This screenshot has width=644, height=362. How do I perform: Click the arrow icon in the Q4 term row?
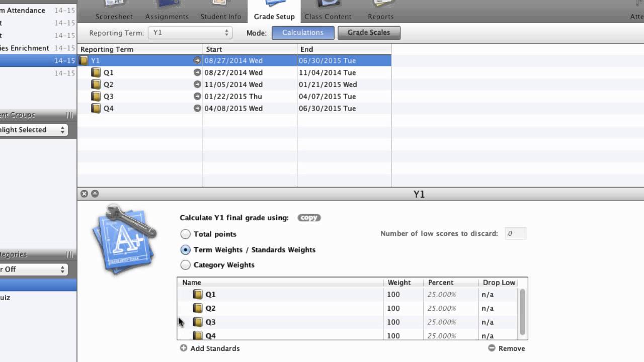pyautogui.click(x=197, y=109)
